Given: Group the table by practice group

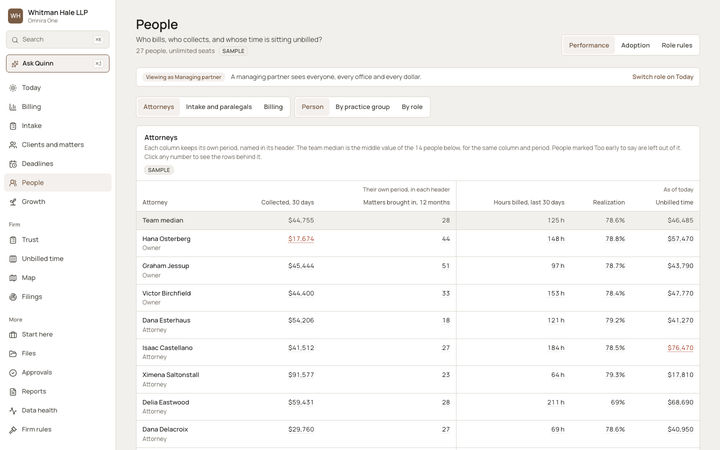Looking at the screenshot, I should pyautogui.click(x=362, y=107).
